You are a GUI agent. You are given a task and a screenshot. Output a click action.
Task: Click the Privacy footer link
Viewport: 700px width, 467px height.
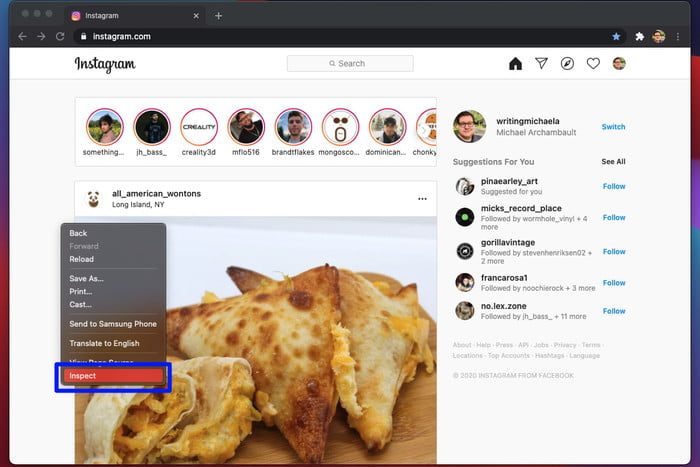[x=565, y=345]
